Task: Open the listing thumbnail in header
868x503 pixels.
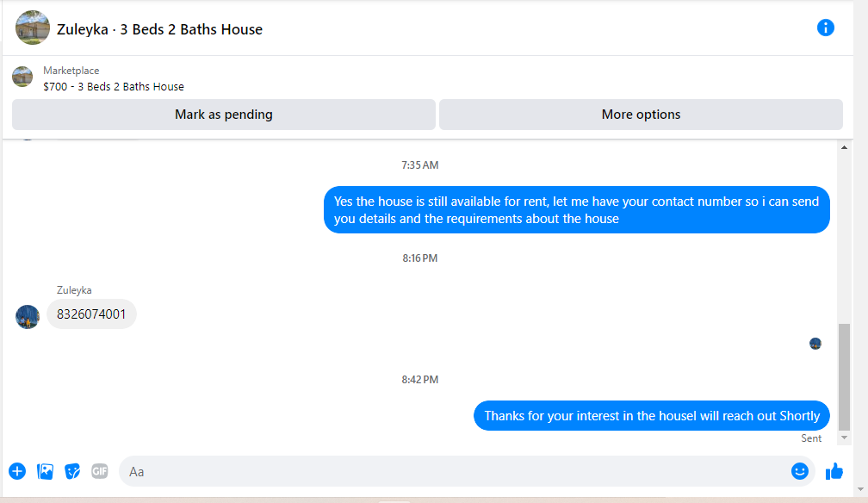Action: [x=33, y=28]
